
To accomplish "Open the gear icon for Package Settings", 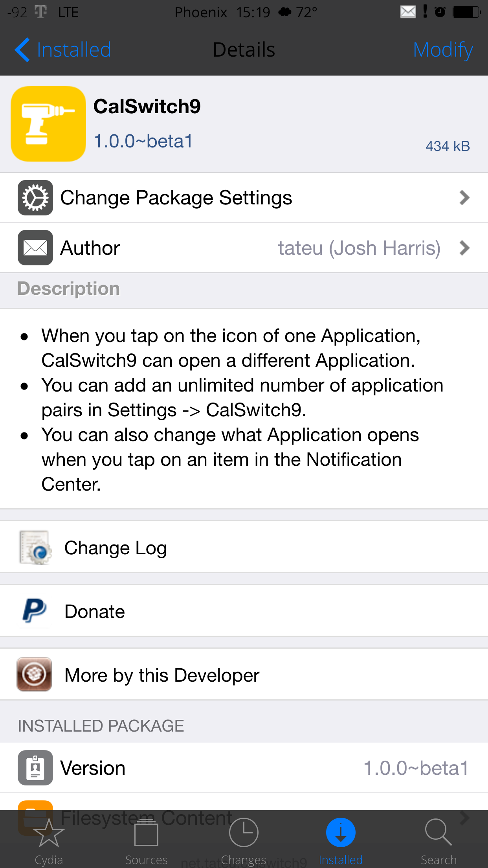I will [35, 198].
